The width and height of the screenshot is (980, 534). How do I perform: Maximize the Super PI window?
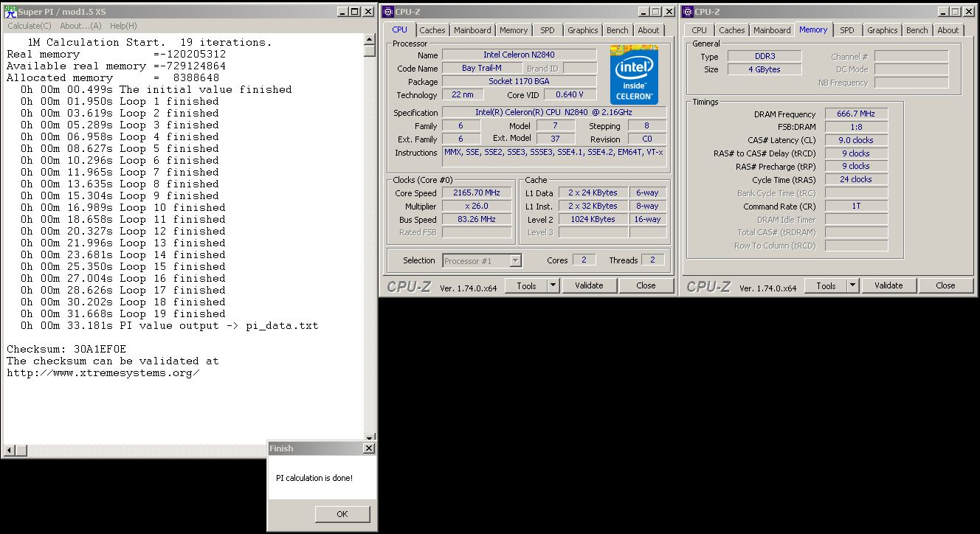(x=355, y=12)
